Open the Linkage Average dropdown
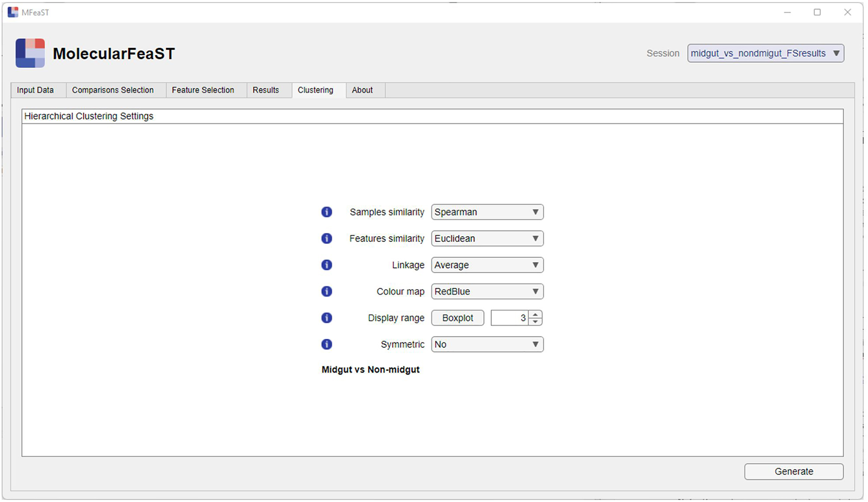This screenshot has width=868, height=502. (487, 265)
